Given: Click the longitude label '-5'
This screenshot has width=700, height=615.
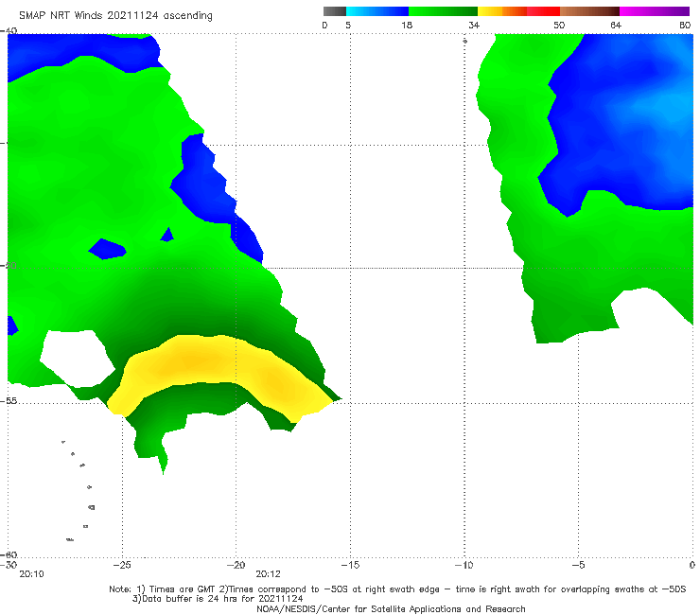Looking at the screenshot, I should pos(578,565).
